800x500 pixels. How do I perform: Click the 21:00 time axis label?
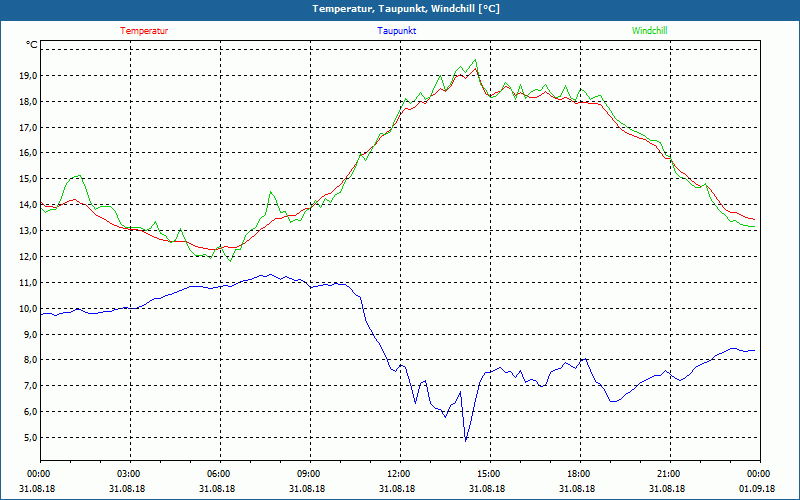pyautogui.click(x=670, y=474)
